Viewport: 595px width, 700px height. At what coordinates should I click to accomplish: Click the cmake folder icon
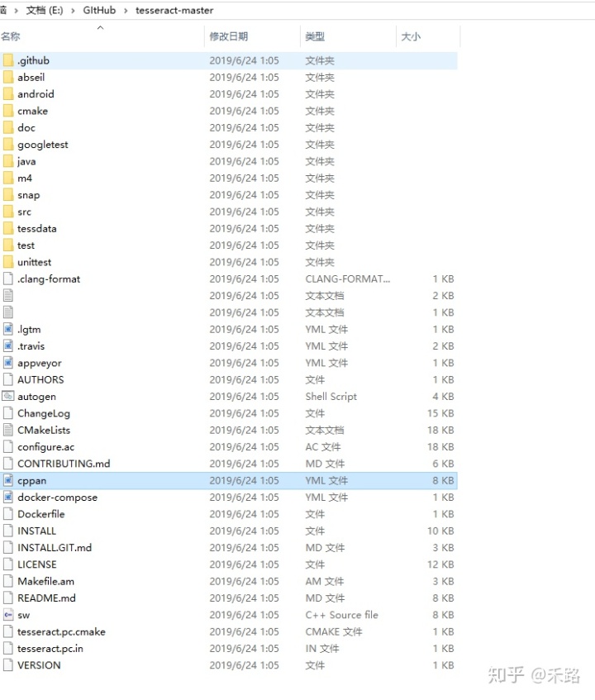click(x=8, y=111)
